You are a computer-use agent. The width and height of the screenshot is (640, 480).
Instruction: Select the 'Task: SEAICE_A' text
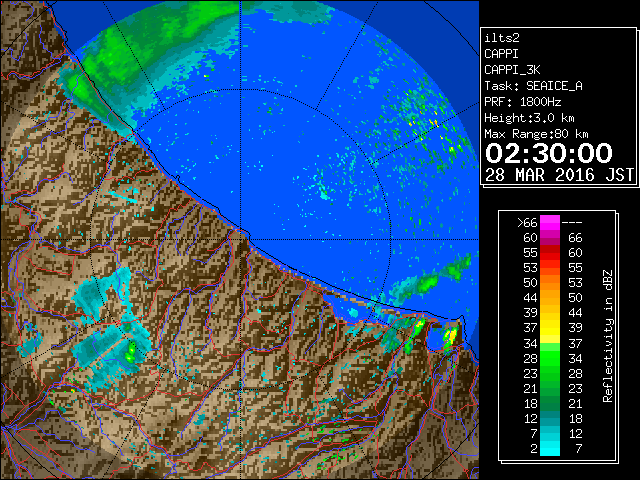[533, 86]
